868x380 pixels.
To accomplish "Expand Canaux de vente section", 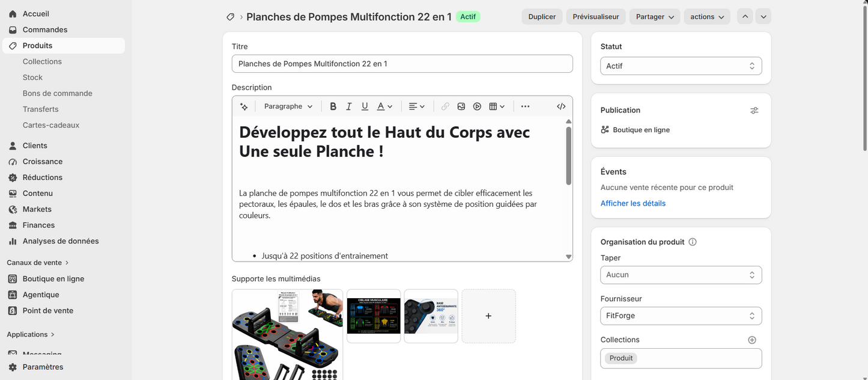I will 38,263.
